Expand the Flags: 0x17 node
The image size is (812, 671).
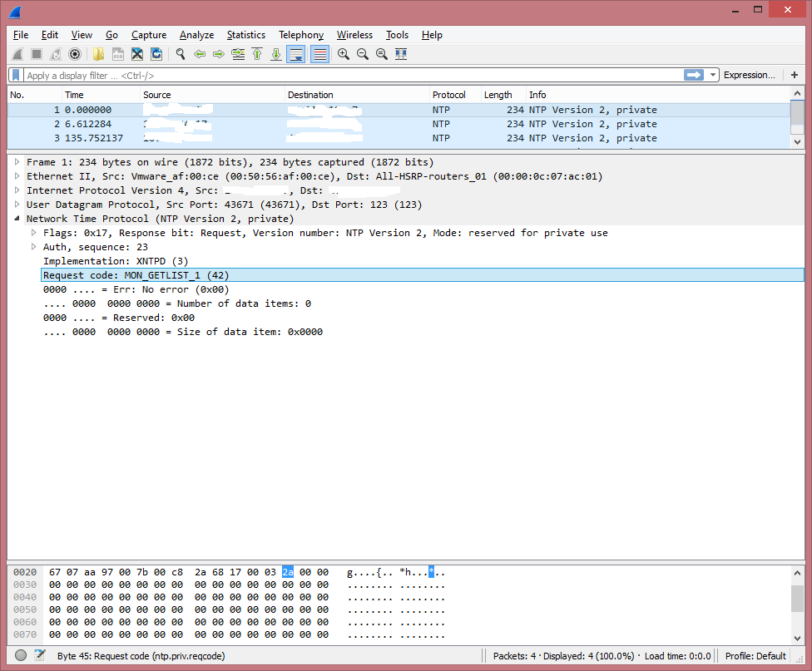(33, 233)
